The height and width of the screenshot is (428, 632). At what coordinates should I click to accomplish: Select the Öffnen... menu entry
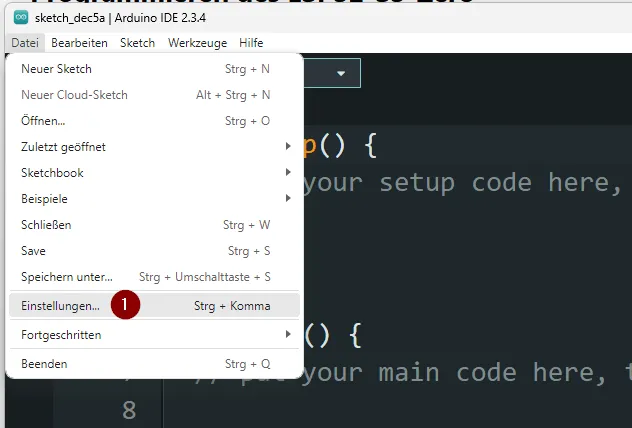pos(43,121)
